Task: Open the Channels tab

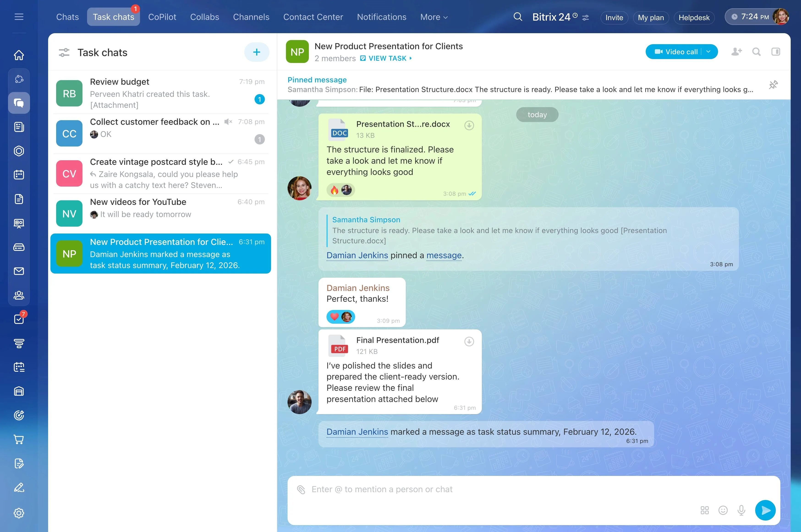Action: point(251,17)
